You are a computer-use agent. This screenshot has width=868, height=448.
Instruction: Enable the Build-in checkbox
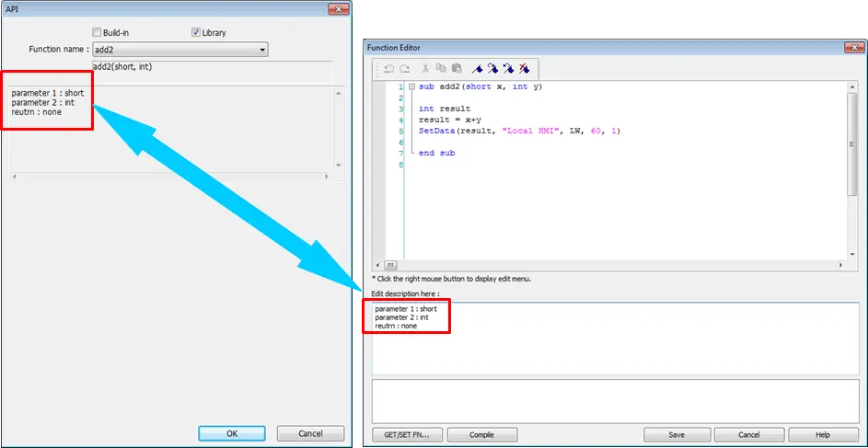point(97,32)
